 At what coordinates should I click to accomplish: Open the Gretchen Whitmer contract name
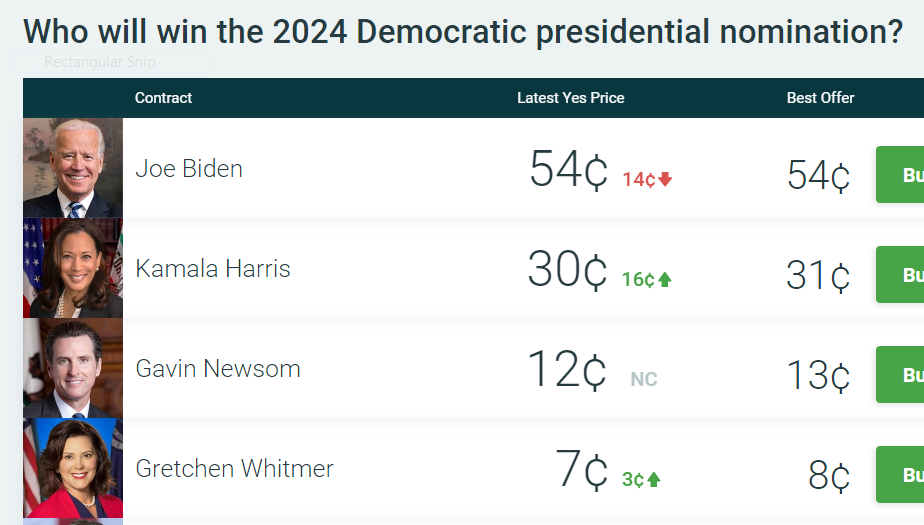[x=235, y=468]
